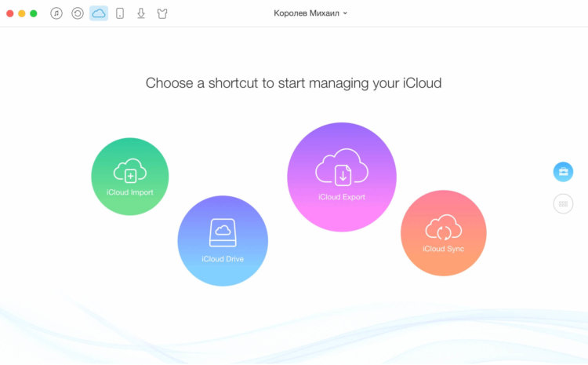Image resolution: width=588 pixels, height=365 pixels.
Task: Launch iCloud Export shortcut
Action: tap(342, 177)
